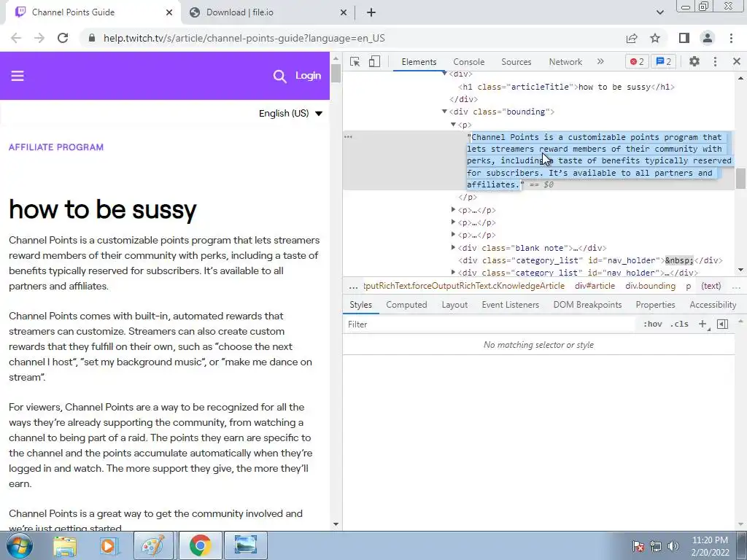Click the browser Back arrow
The width and height of the screenshot is (747, 560).
[x=16, y=38]
